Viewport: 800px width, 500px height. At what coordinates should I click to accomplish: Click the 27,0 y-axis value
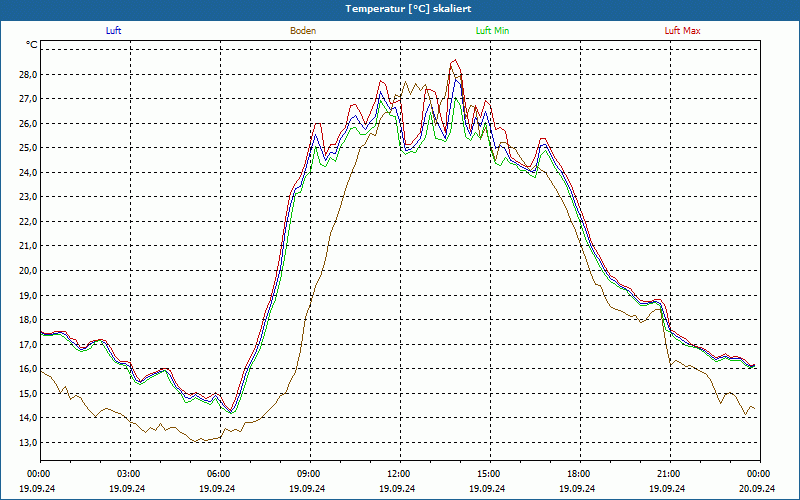point(28,98)
